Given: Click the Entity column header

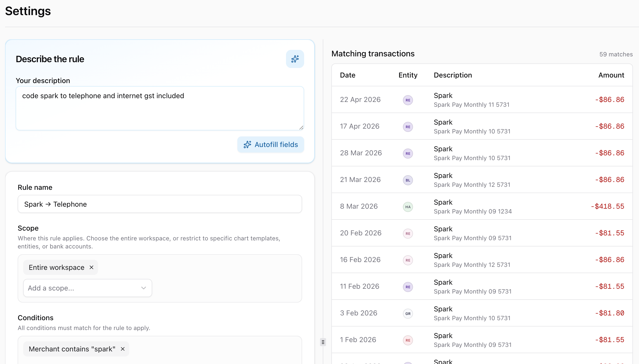Looking at the screenshot, I should (408, 75).
